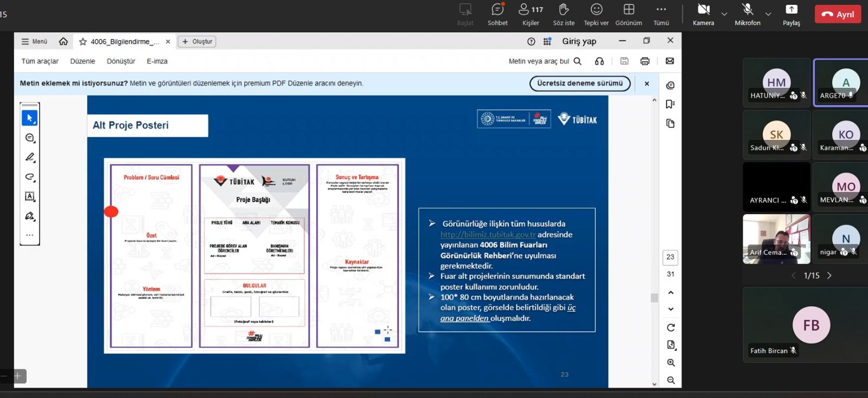Viewport: 868px width, 398px height.
Task: Zoom in on the PDF page
Action: click(671, 363)
